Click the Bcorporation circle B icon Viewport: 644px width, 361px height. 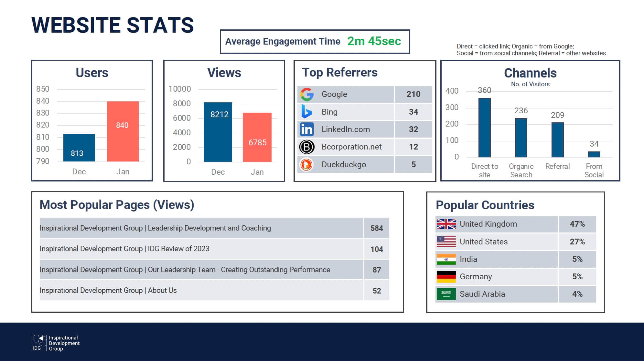[x=306, y=147]
